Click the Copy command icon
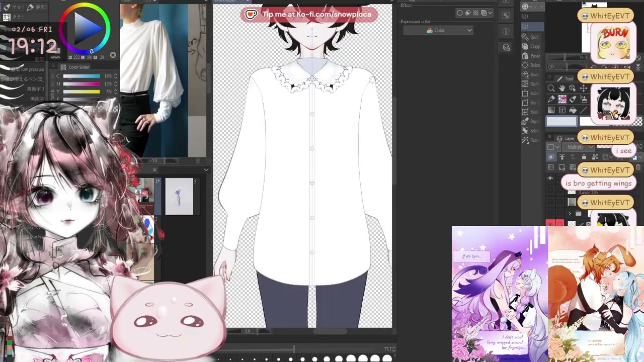The width and height of the screenshot is (644, 362). pyautogui.click(x=525, y=46)
